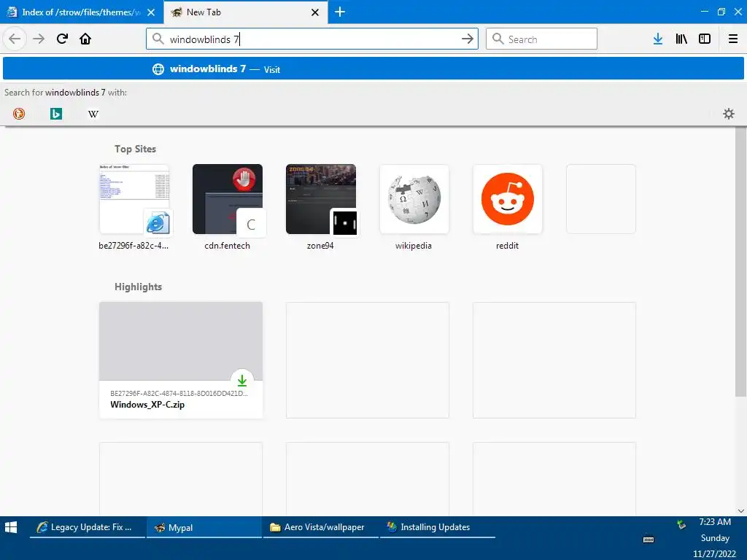Select the New Tab tab
This screenshot has width=747, height=560.
tap(245, 12)
